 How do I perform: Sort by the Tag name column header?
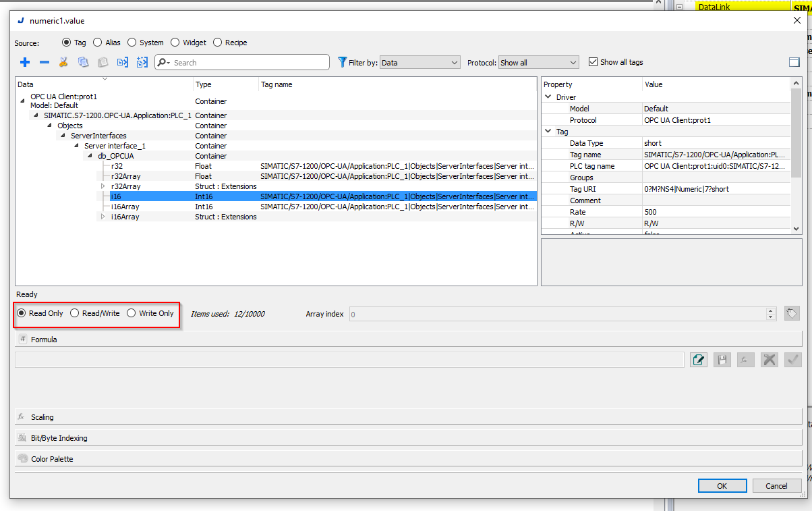(x=397, y=84)
